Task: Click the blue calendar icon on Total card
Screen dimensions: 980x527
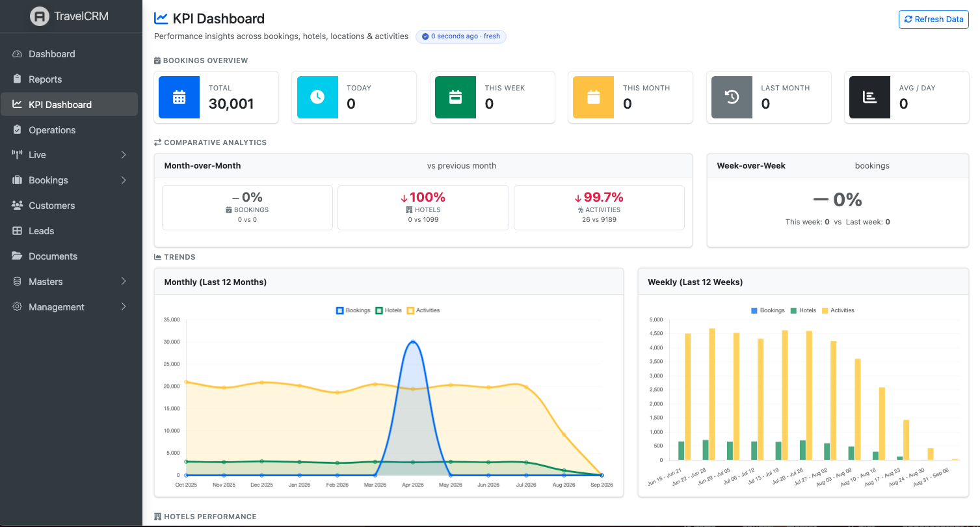Action: tap(179, 97)
